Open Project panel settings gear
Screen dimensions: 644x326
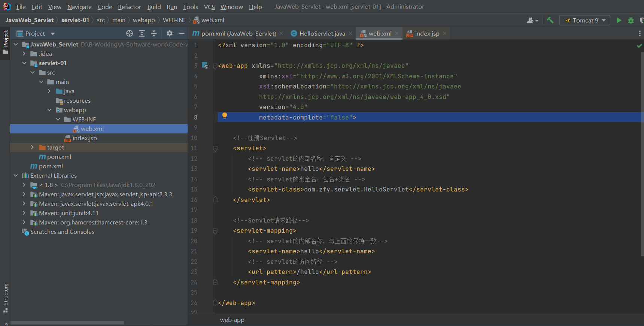point(170,33)
